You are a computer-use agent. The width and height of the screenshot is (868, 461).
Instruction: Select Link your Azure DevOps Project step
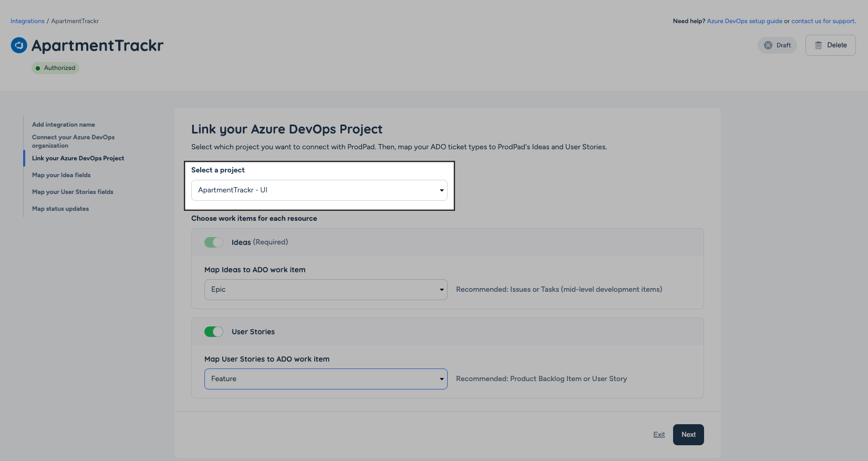(78, 158)
